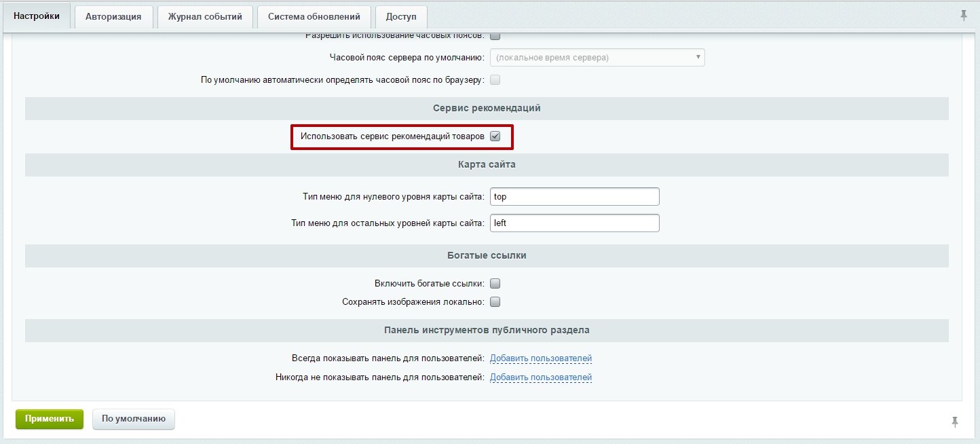Click the Сервис рекомендаций section heading
The image size is (980, 444).
[x=487, y=108]
